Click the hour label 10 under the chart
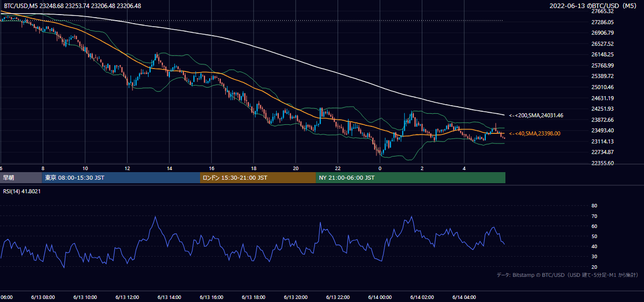Image resolution: width=644 pixels, height=302 pixels. click(85, 168)
